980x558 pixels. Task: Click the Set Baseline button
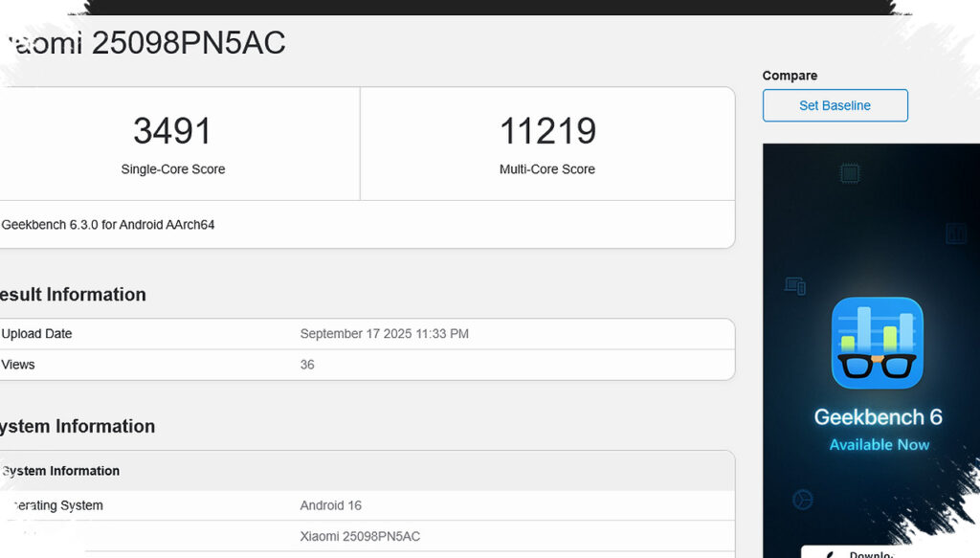point(835,105)
